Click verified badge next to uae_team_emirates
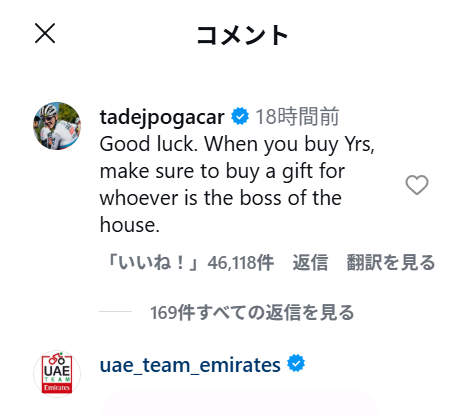476x417 pixels. pos(296,363)
